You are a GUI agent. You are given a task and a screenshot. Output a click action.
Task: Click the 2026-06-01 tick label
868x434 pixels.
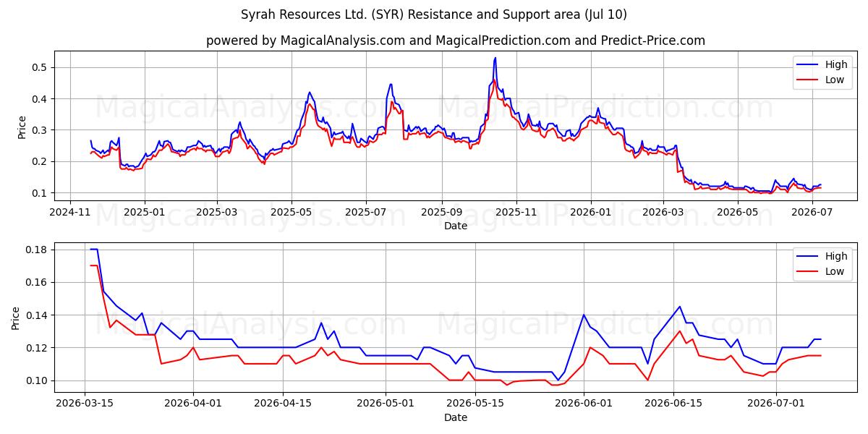tap(584, 404)
